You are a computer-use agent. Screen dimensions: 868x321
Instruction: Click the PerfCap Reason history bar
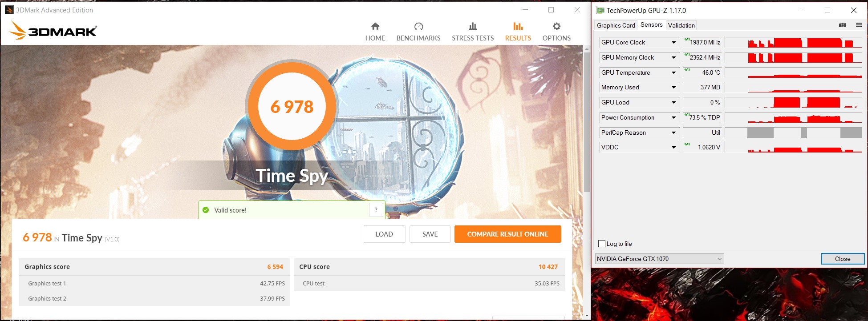793,133
